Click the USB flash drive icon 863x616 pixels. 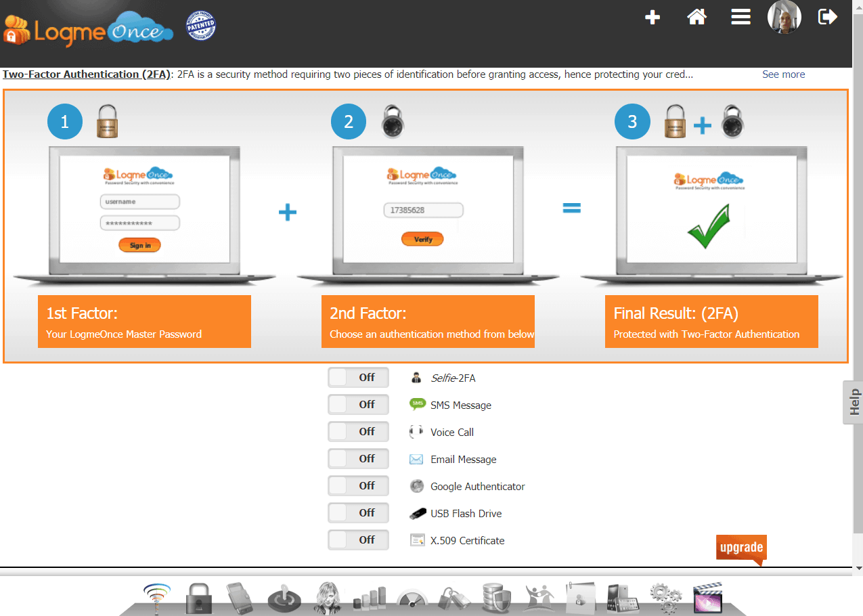418,514
